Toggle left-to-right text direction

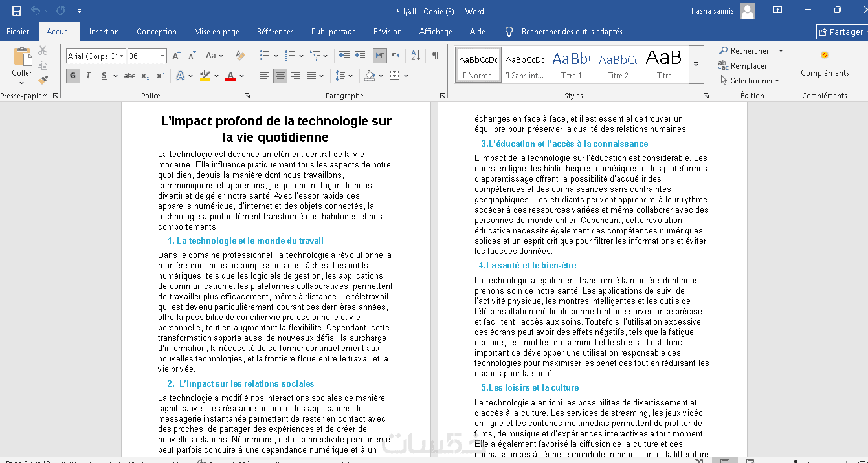(380, 56)
